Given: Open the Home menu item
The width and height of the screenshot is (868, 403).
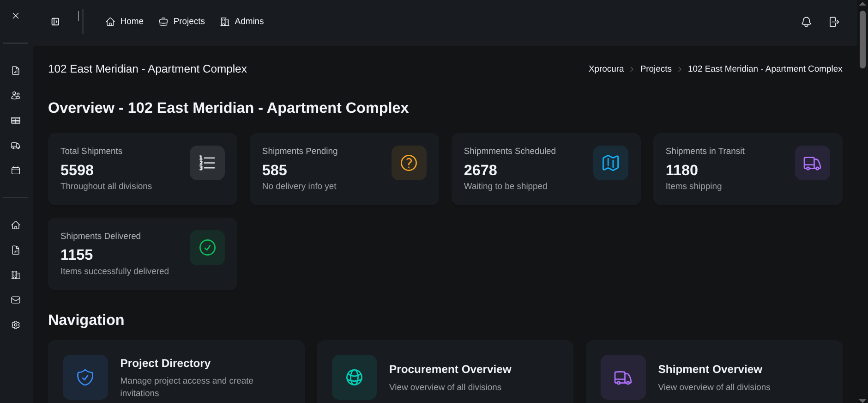Looking at the screenshot, I should 125,21.
